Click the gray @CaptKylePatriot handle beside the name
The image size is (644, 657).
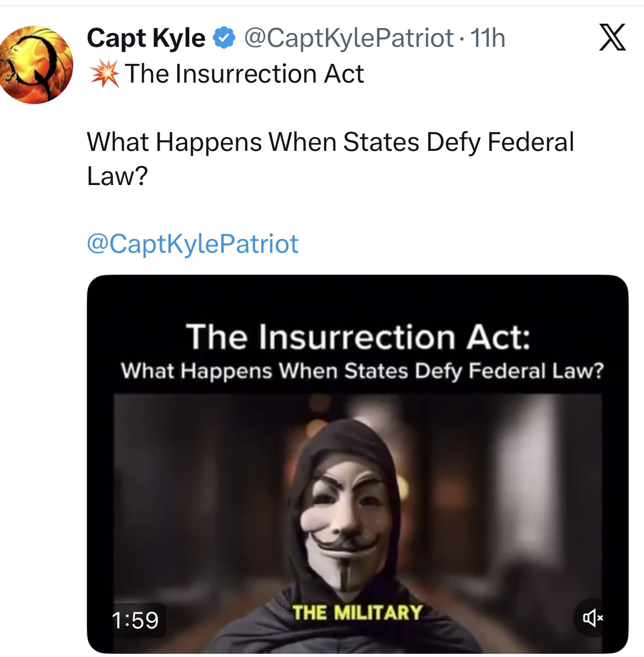point(348,39)
